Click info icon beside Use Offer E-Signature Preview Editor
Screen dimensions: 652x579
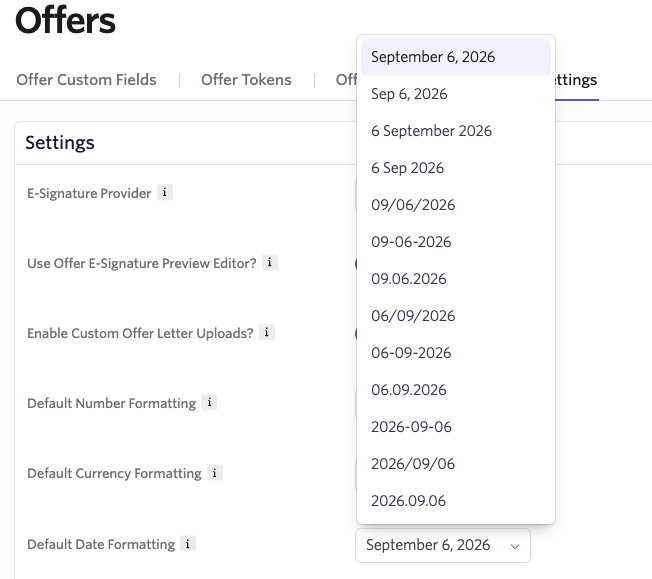[x=270, y=263]
